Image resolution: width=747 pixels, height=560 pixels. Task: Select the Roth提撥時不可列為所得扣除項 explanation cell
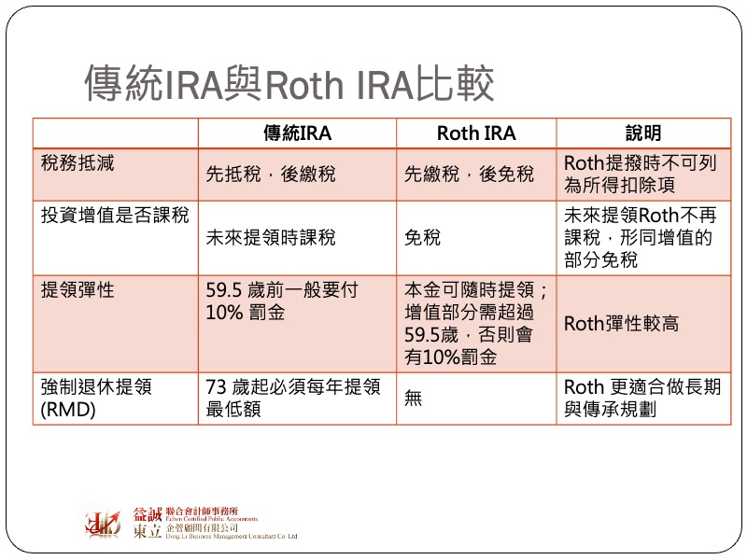(642, 174)
